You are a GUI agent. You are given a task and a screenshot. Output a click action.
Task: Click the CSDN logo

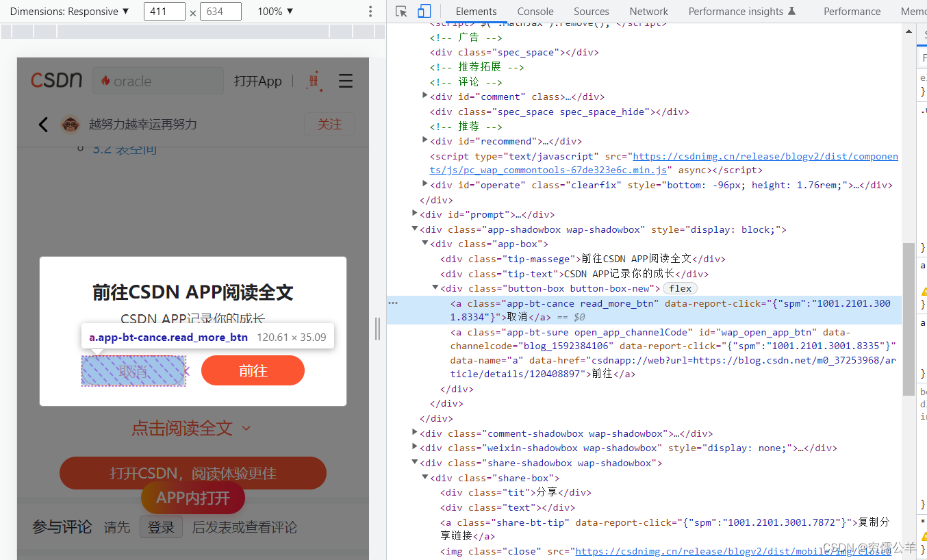click(56, 80)
